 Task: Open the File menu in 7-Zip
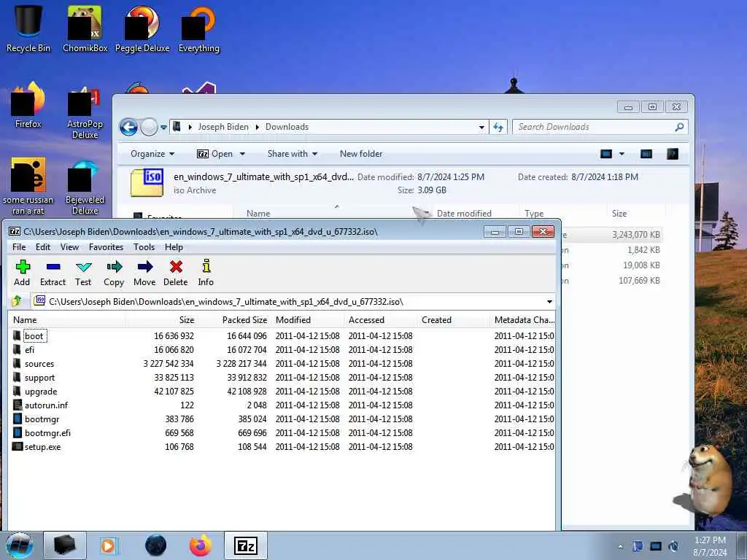19,246
